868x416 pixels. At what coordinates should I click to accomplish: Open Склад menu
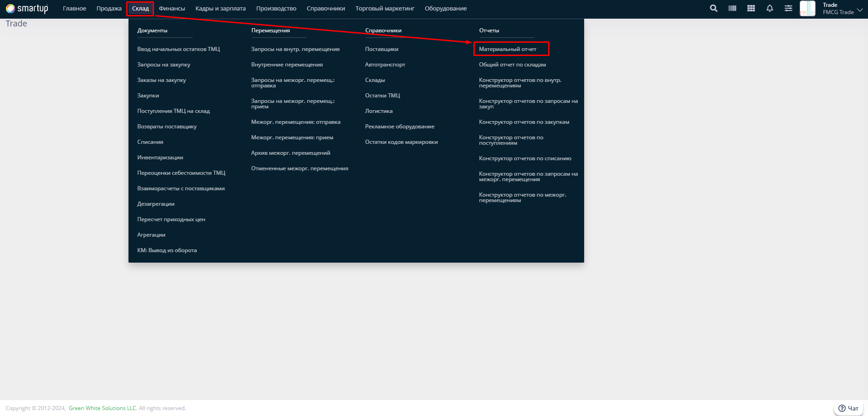click(140, 9)
